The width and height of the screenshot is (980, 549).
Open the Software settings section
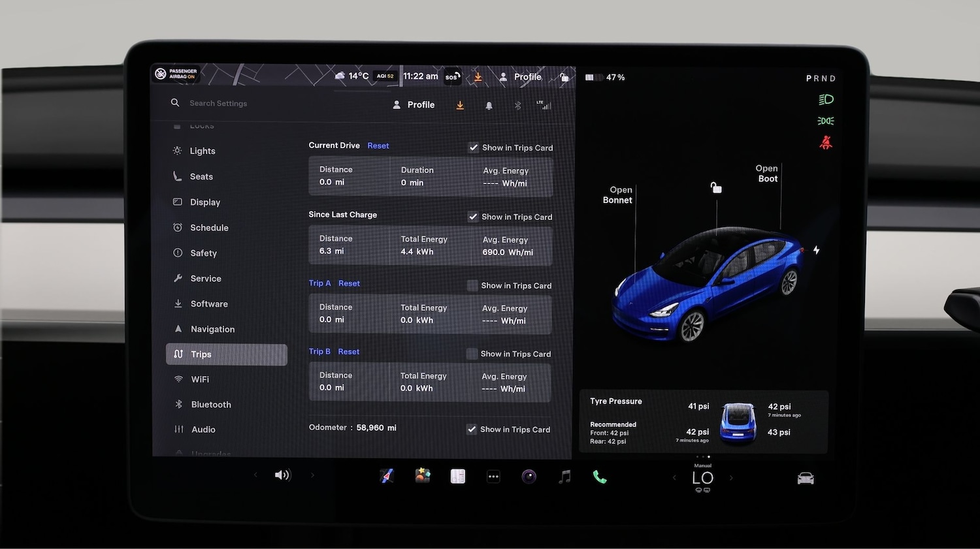pos(208,304)
